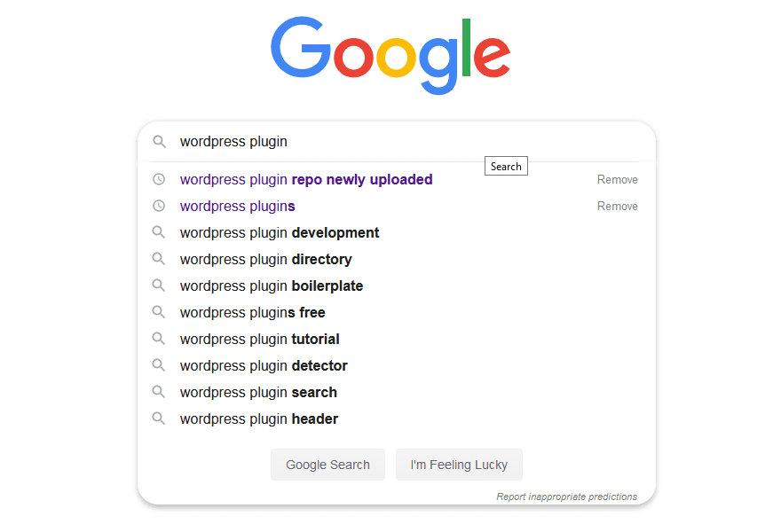This screenshot has height=532, width=781.
Task: Click search icon beside 'plugin development' suggestion
Action: (159, 232)
